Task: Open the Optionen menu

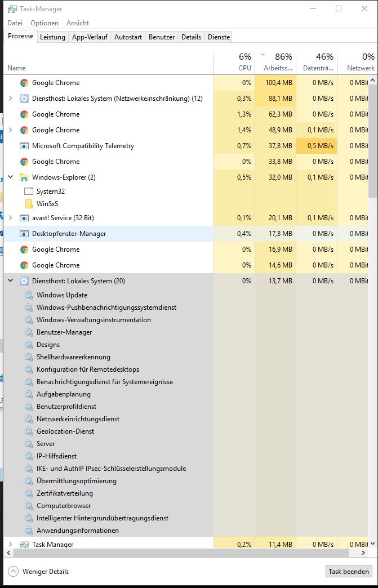Action: (x=45, y=23)
